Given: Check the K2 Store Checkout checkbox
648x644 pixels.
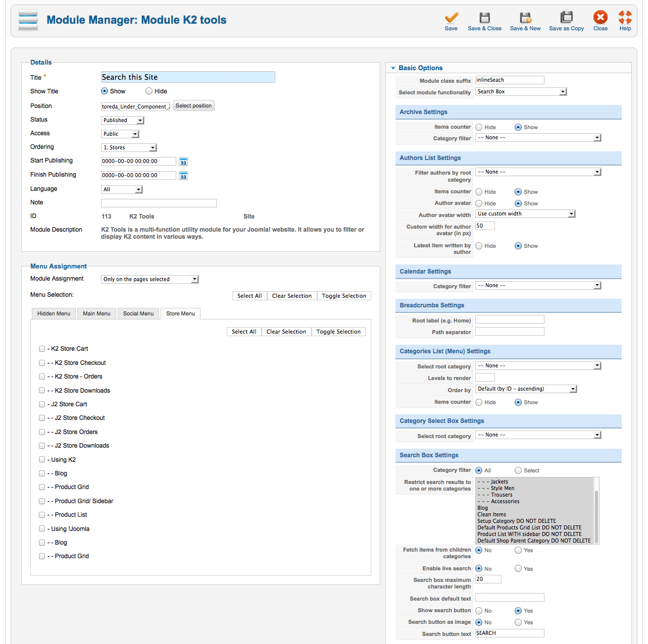Looking at the screenshot, I should point(42,363).
